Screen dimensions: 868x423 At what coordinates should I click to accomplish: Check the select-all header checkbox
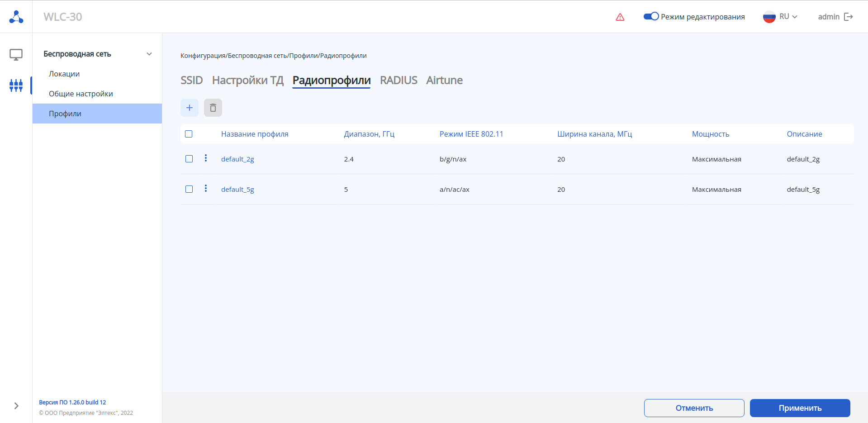[x=189, y=134]
